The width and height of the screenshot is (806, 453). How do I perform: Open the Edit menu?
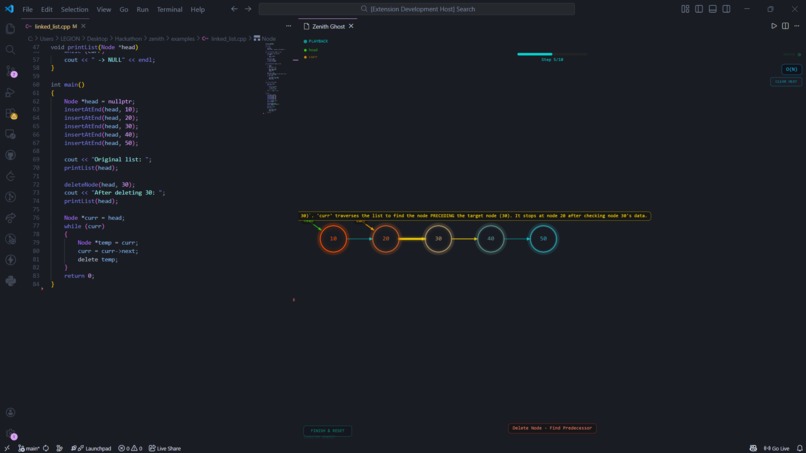point(47,9)
